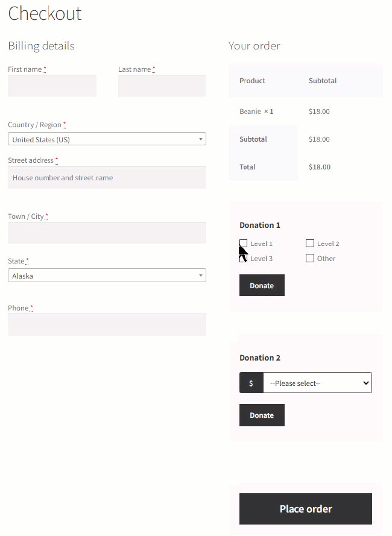Viewport: 392px width, 536px height.
Task: Tick the Level 1 donation checkbox
Action: click(x=244, y=244)
